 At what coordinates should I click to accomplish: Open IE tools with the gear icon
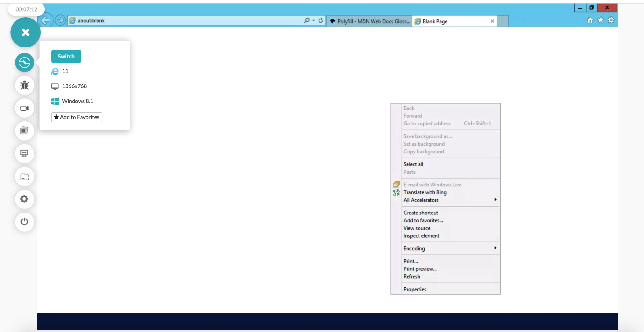coord(611,20)
